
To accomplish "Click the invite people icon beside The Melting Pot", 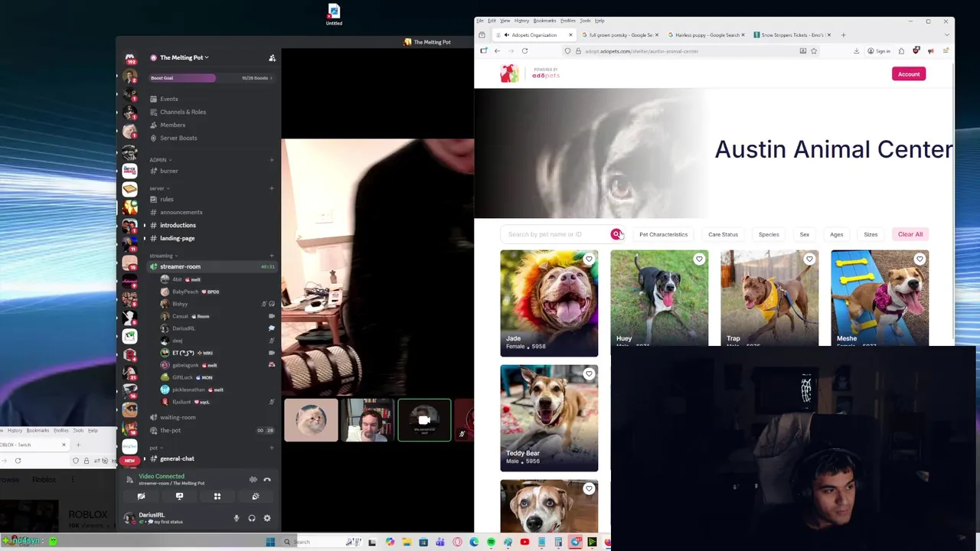I will point(272,57).
